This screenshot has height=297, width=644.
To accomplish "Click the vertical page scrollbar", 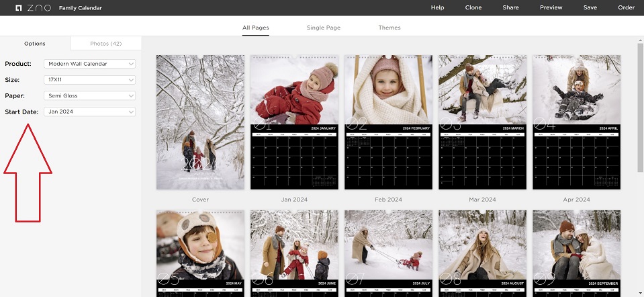I will pos(640,107).
